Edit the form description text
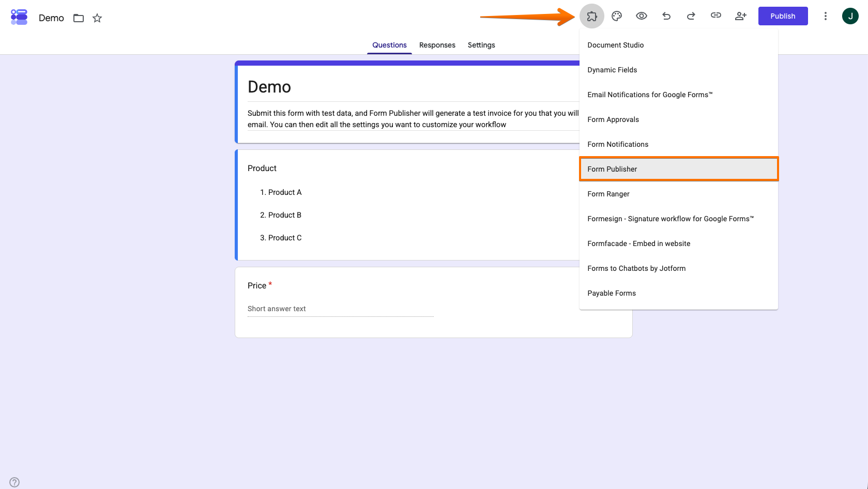868x489 pixels. click(x=413, y=119)
